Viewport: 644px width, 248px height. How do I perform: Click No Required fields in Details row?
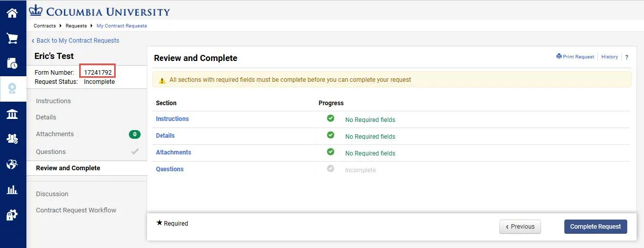(x=370, y=137)
